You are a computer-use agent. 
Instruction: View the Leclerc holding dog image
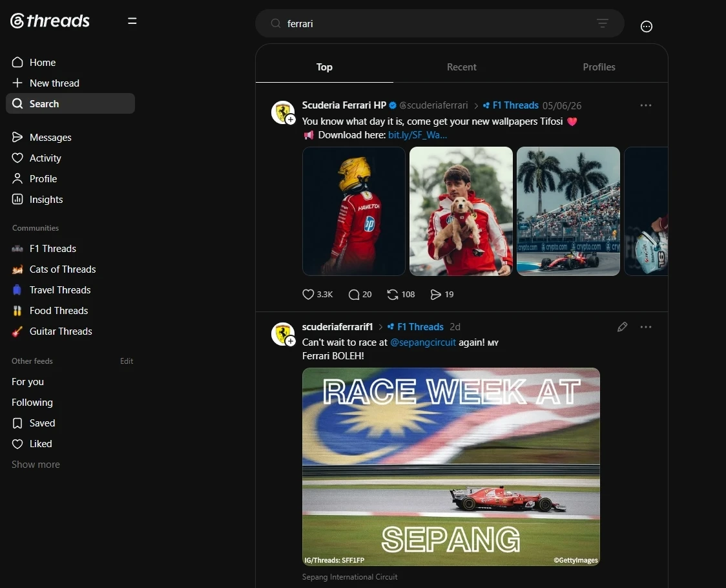pos(461,211)
